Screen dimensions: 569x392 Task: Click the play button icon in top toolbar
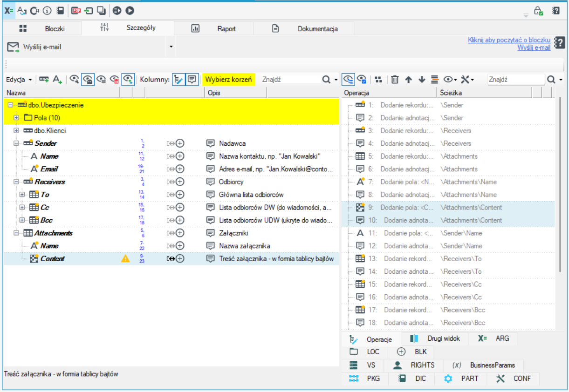(130, 10)
